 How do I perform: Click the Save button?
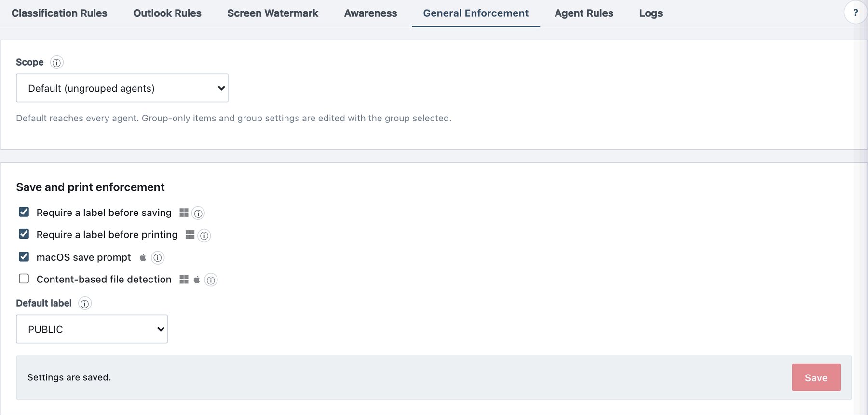[816, 377]
